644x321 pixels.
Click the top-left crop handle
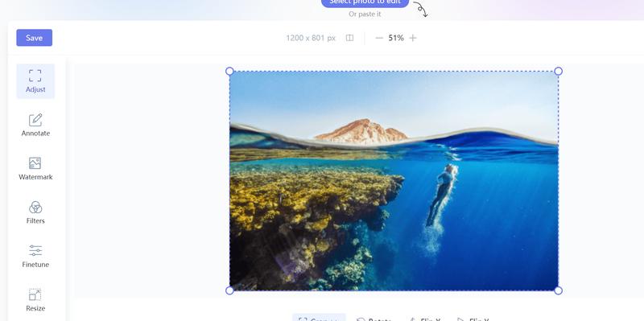[229, 71]
